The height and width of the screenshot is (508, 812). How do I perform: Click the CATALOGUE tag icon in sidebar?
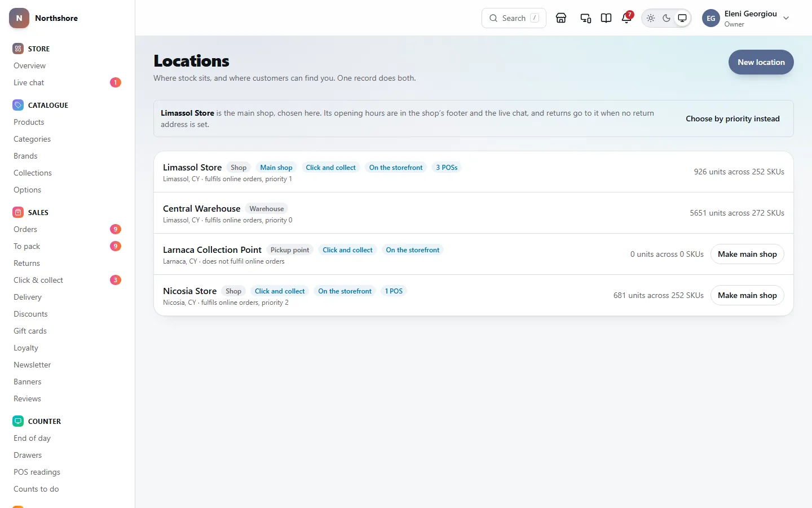18,105
